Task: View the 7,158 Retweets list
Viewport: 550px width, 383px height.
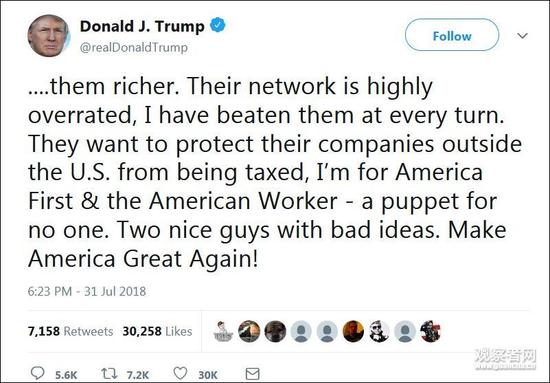Action: (x=71, y=331)
